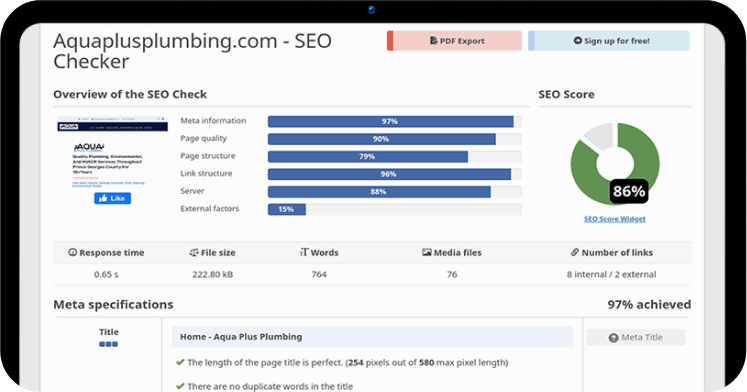Click the "SEO Score" heading
The image size is (747, 392).
[566, 94]
